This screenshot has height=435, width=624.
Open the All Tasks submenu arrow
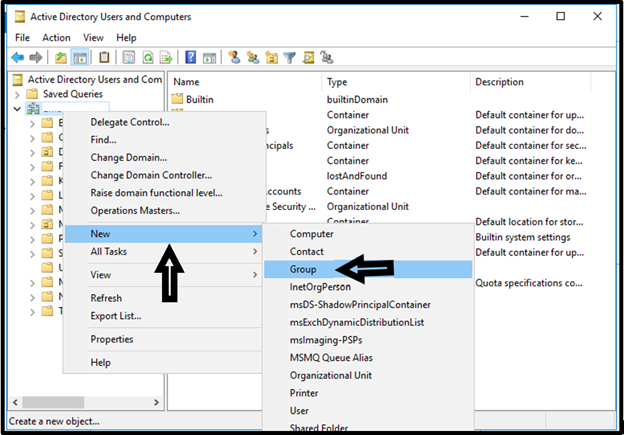pos(255,252)
